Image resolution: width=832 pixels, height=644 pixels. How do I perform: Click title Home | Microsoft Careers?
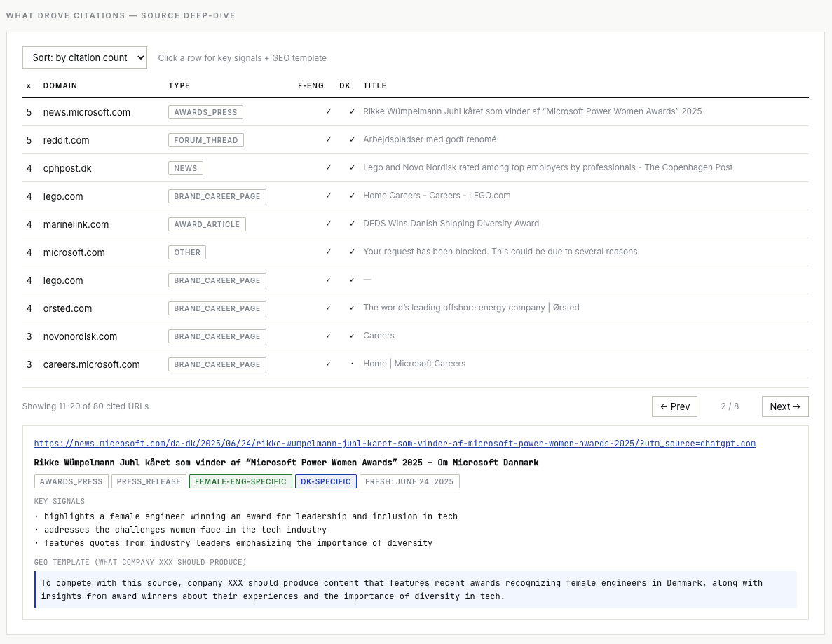414,364
